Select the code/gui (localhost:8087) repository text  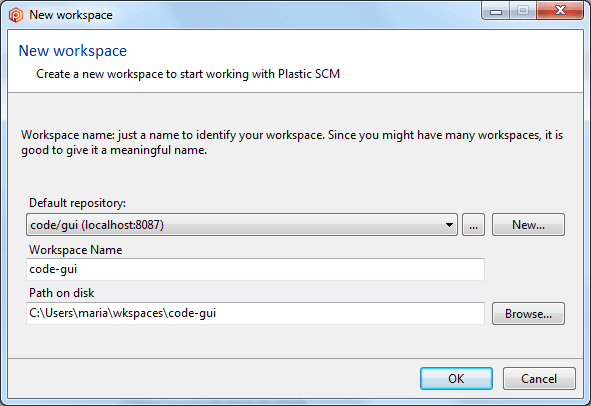97,225
